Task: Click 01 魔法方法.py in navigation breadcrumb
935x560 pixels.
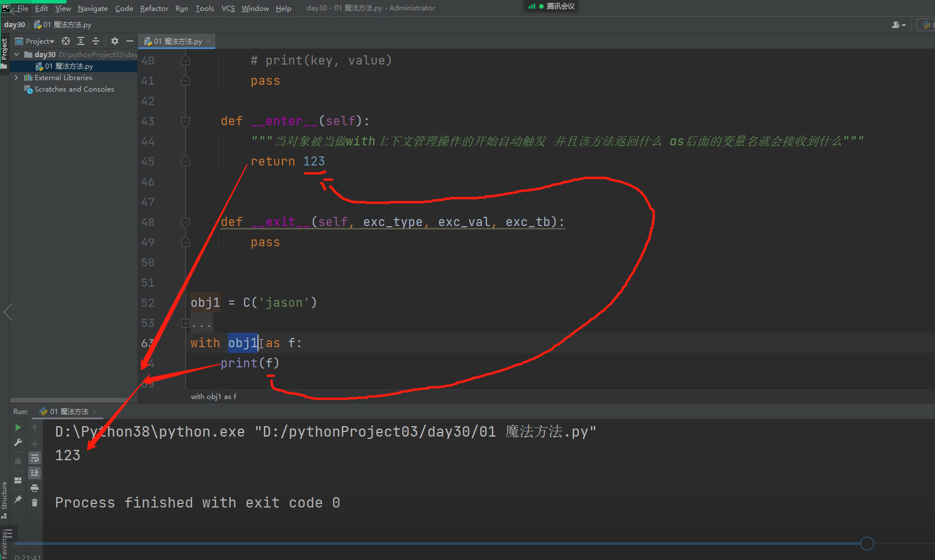Action: click(x=63, y=25)
